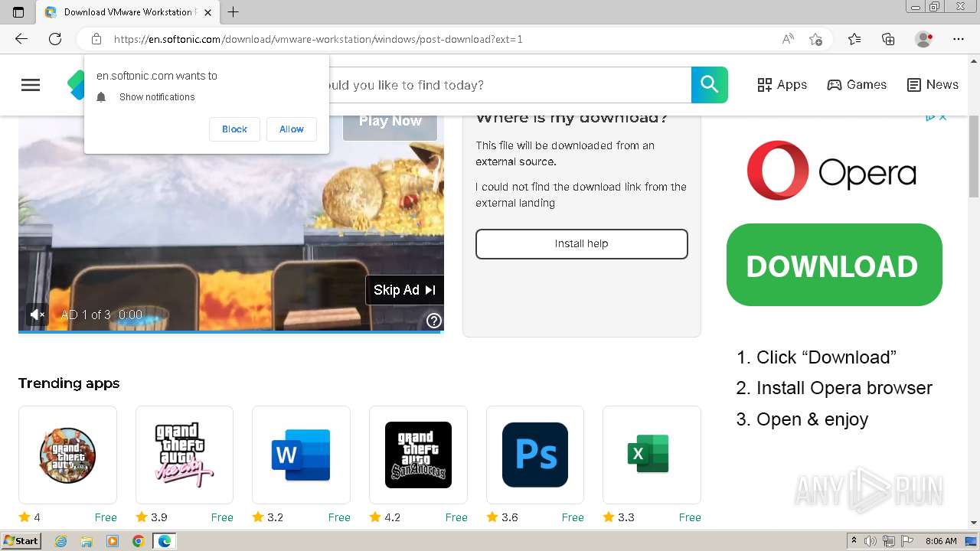Open the browser profile icon
Viewport: 980px width, 551px height.
click(923, 39)
